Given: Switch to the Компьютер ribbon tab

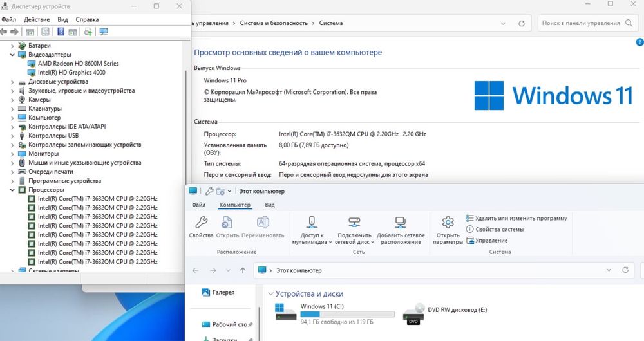Looking at the screenshot, I should (235, 205).
